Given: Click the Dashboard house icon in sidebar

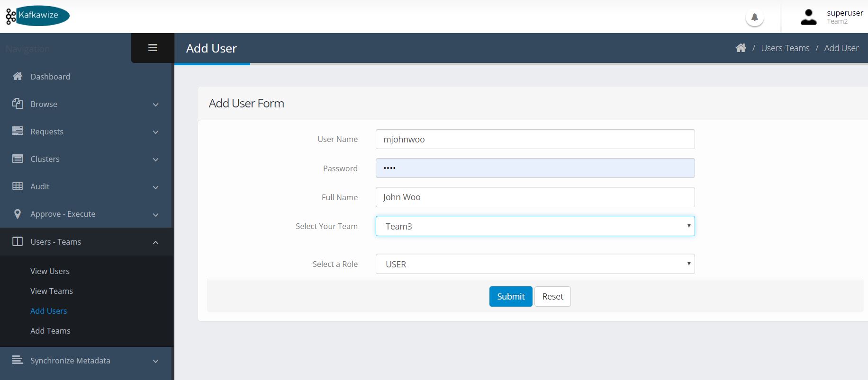Looking at the screenshot, I should (x=18, y=76).
